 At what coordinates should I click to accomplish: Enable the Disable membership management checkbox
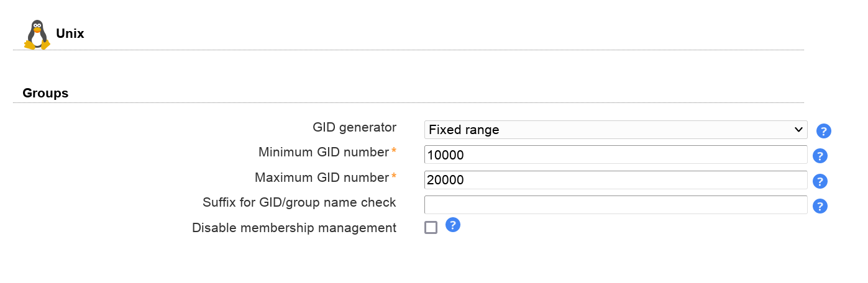point(431,227)
